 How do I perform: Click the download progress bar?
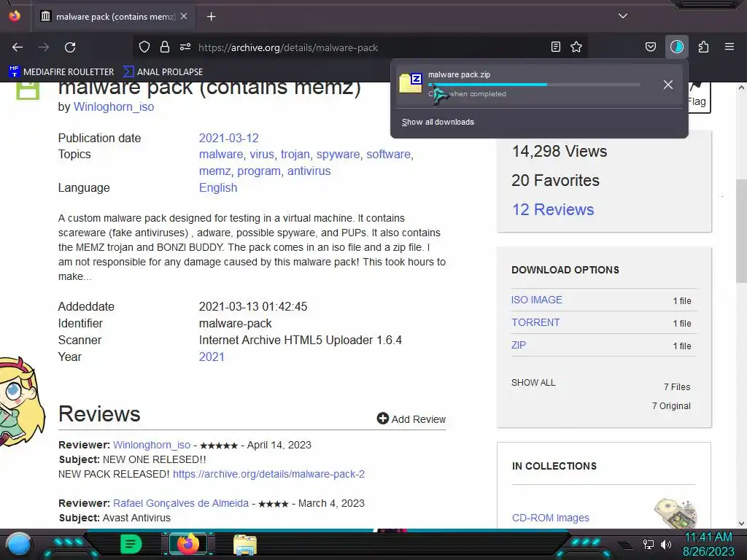coord(534,85)
